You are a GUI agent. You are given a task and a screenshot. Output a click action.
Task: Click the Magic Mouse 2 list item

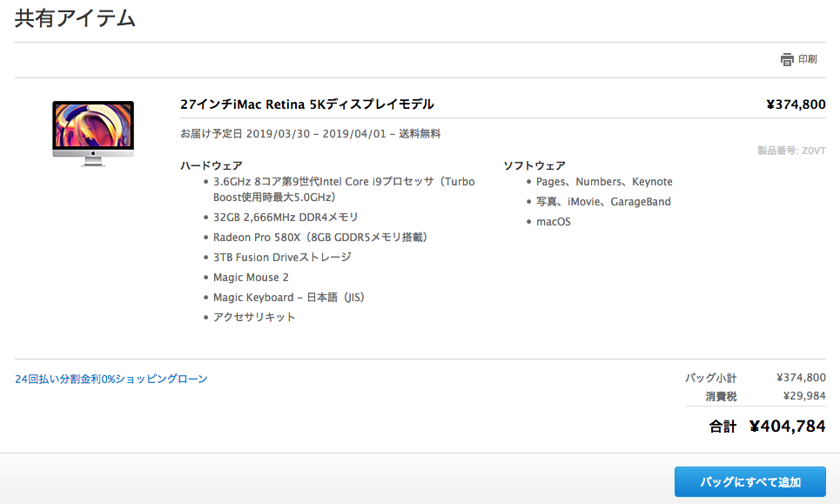click(x=251, y=277)
